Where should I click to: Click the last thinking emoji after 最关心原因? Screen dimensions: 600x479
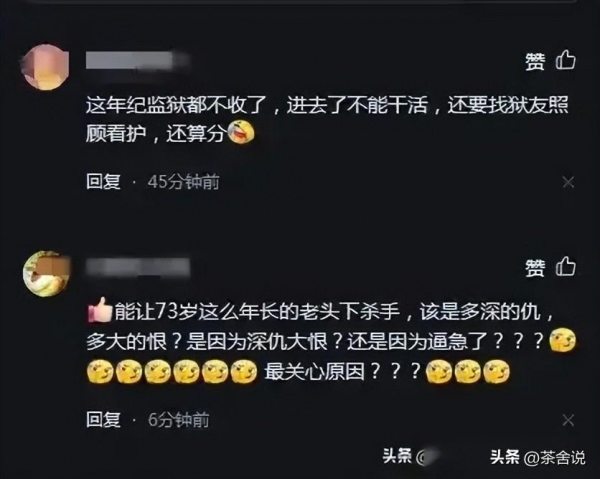point(497,371)
